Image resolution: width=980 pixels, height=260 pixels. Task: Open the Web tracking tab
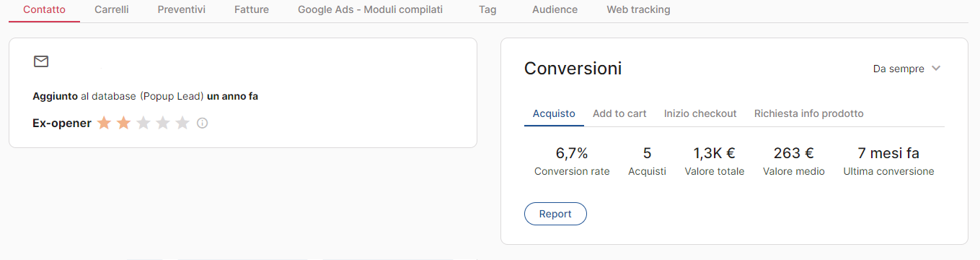click(x=638, y=10)
